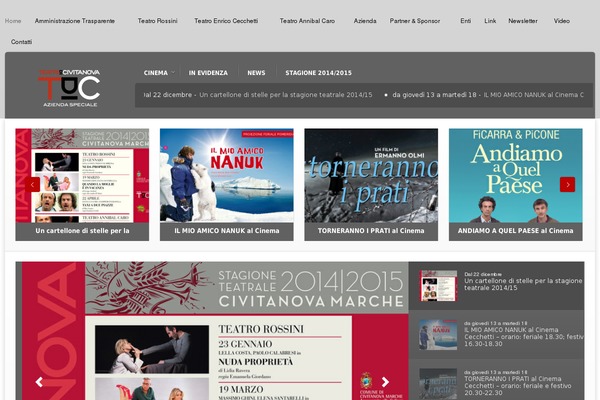Open sidebar item 'IL MIO AMICO NANUK al Cinema Cecchetti'
Screen dimensions: 600x400
(x=523, y=336)
